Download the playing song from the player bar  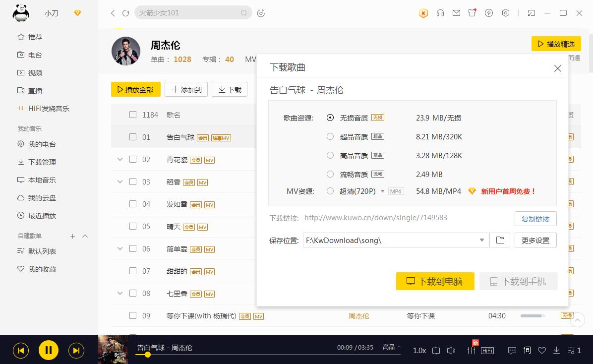point(557,351)
